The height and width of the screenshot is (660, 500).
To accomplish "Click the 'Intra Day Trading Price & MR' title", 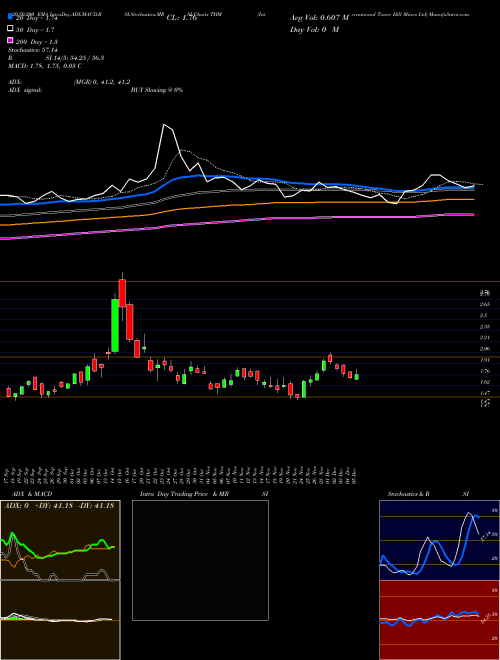I will [184, 494].
